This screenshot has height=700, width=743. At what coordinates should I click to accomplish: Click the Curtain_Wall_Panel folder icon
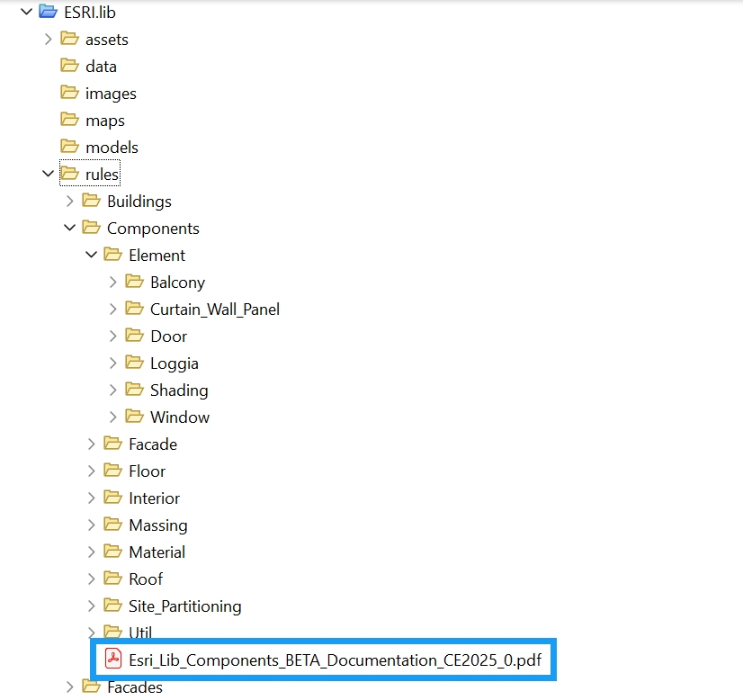coord(135,309)
